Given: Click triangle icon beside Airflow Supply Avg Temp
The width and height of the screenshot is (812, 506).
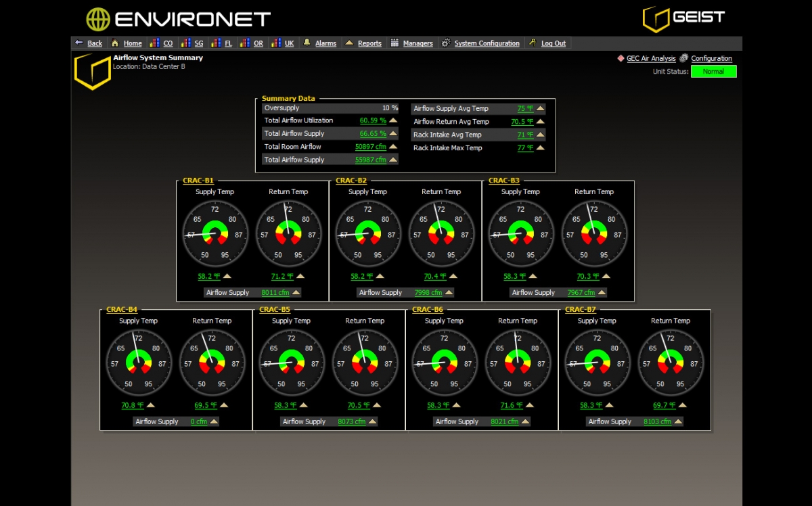Looking at the screenshot, I should [541, 108].
